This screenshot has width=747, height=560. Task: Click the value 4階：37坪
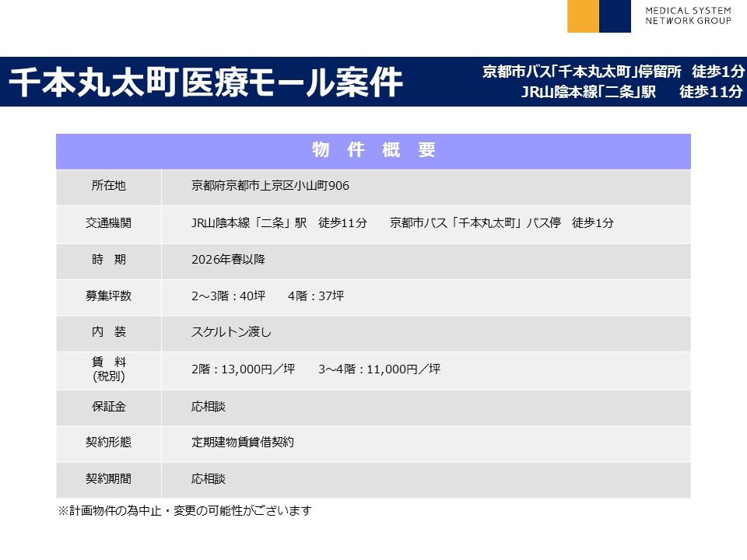316,296
